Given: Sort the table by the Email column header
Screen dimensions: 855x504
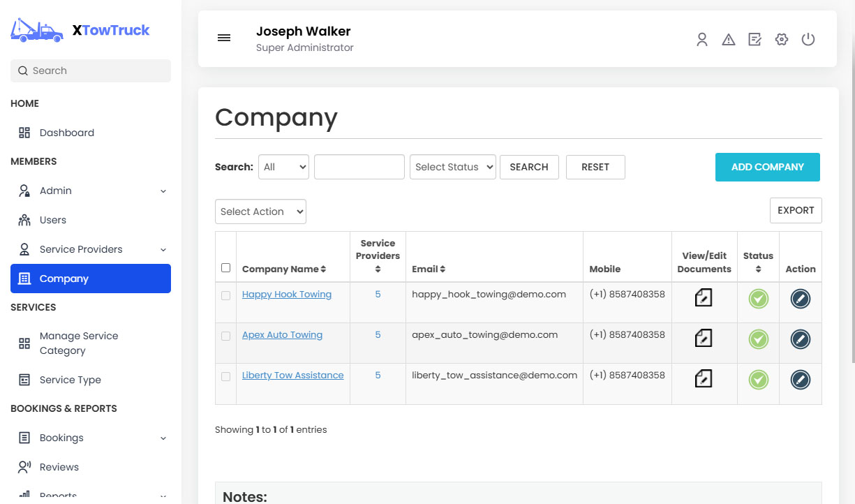Looking at the screenshot, I should 428,269.
